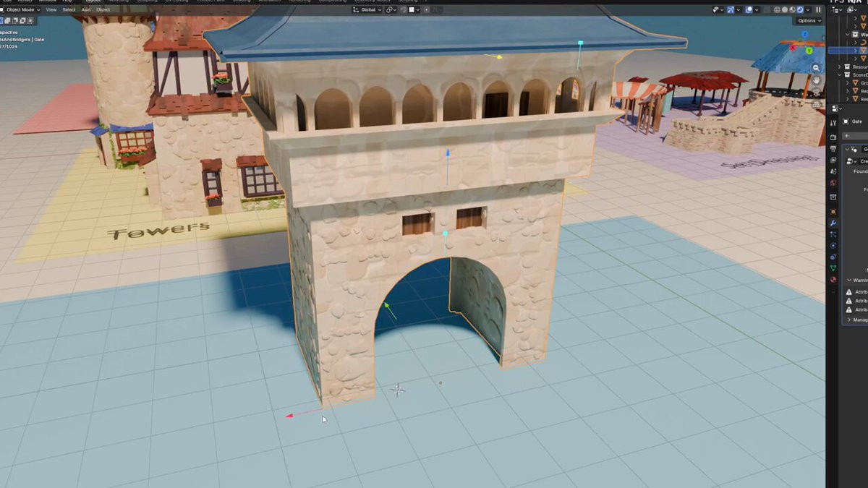The width and height of the screenshot is (868, 488).
Task: Open the Object Constraints properties tab
Action: [833, 257]
